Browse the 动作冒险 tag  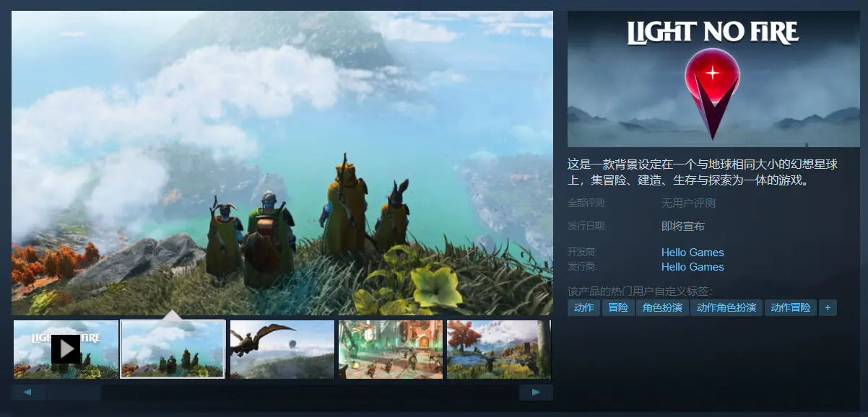coord(790,308)
